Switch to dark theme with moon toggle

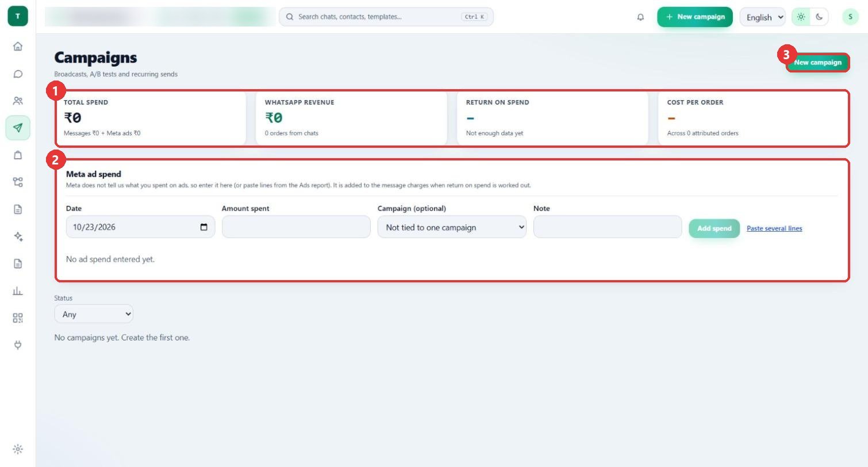pyautogui.click(x=819, y=17)
